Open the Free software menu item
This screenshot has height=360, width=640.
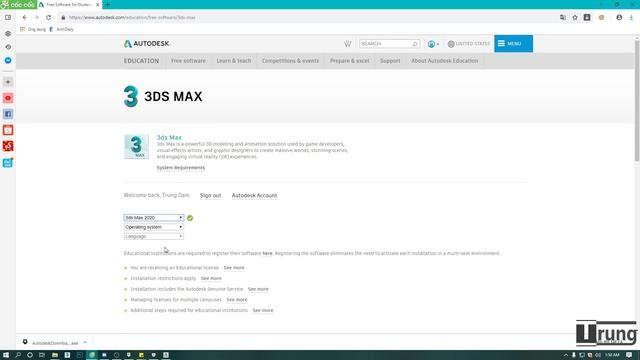(188, 61)
